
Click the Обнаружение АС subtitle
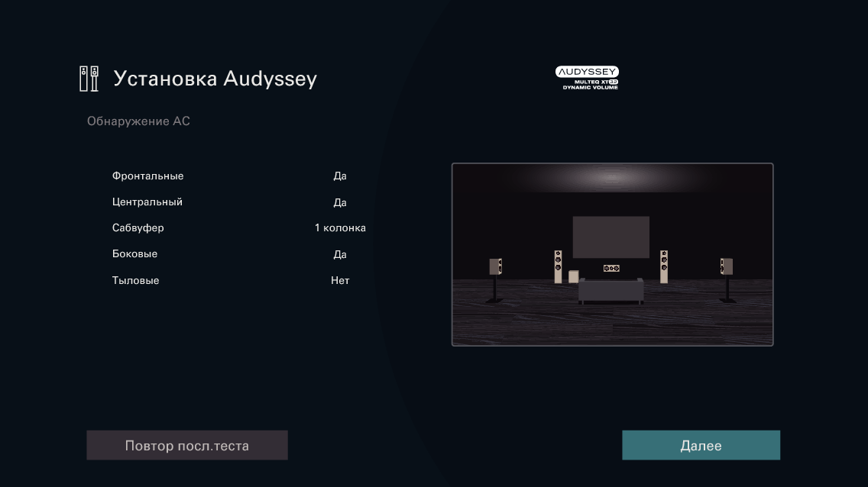click(138, 121)
